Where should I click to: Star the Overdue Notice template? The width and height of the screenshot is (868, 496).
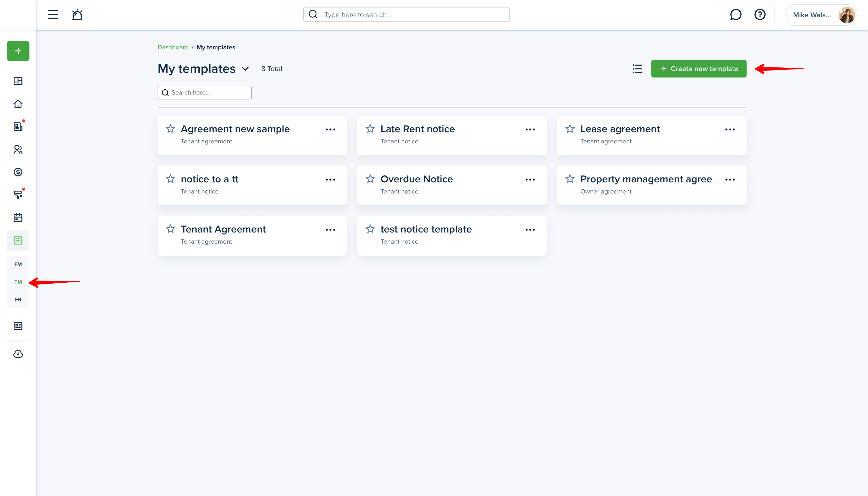[x=370, y=179]
